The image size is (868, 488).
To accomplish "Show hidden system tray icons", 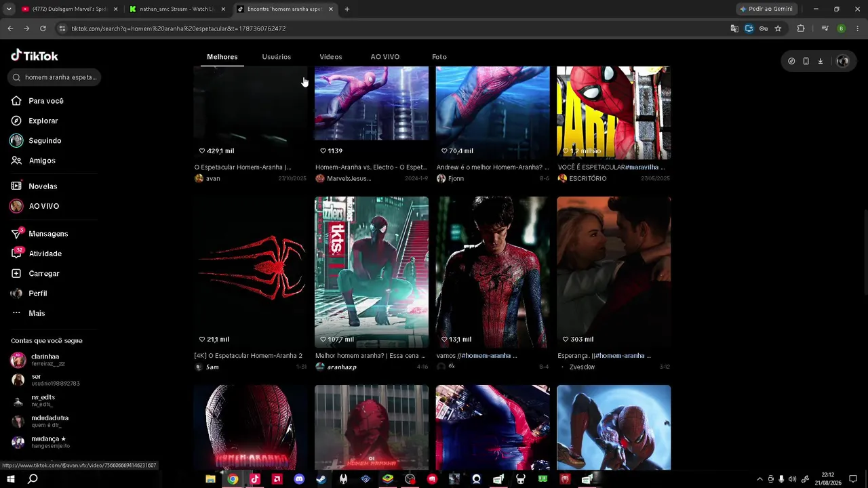I will click(x=759, y=479).
